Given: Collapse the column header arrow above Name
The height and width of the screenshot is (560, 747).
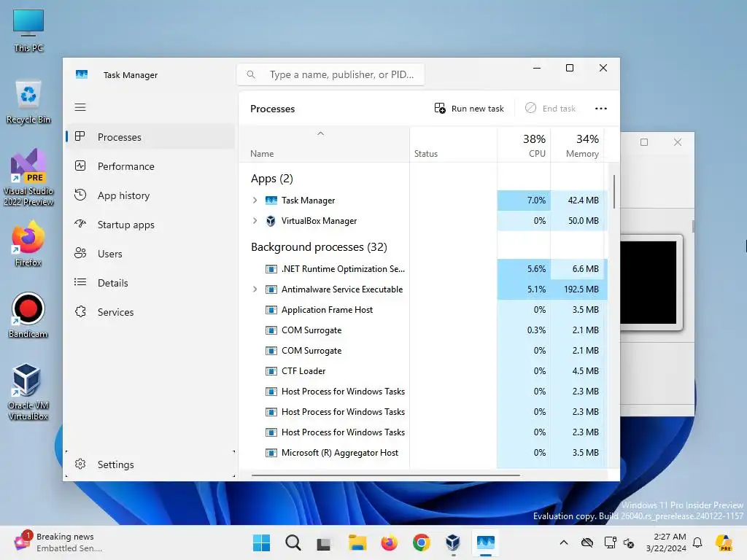Looking at the screenshot, I should 321,133.
